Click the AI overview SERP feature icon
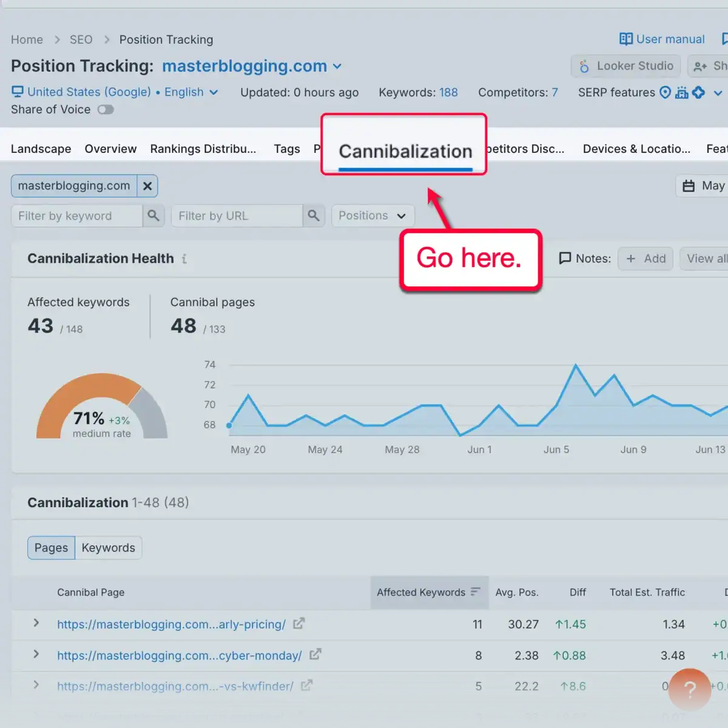Viewport: 728px width, 728px height. 698,92
